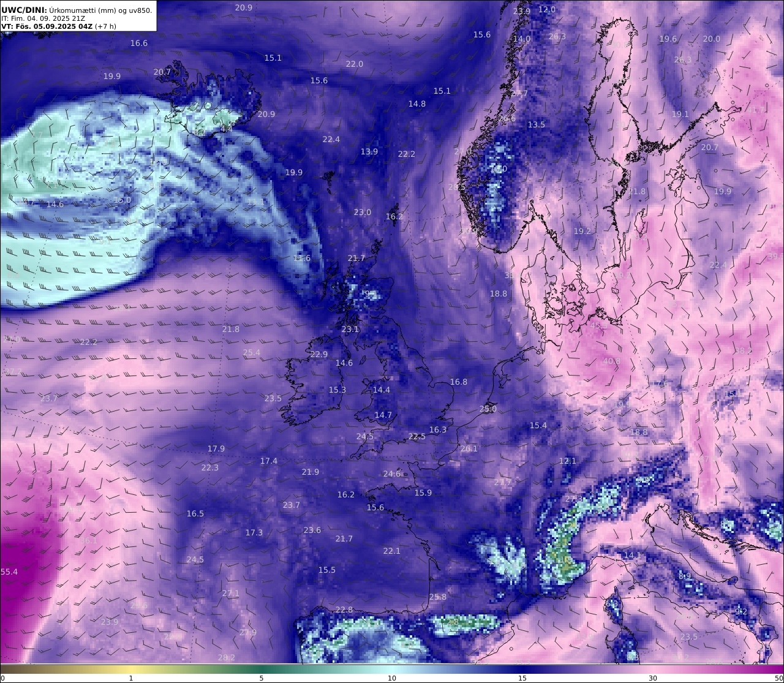Image resolution: width=784 pixels, height=683 pixels.
Task: Click the map value 14.7
Action: point(383,415)
